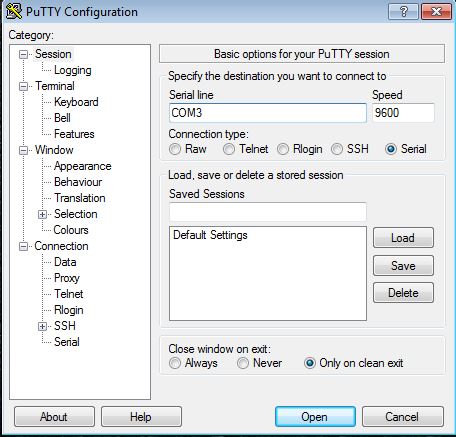The width and height of the screenshot is (456, 437).
Task: Open the Data settings category
Action: coord(65,262)
